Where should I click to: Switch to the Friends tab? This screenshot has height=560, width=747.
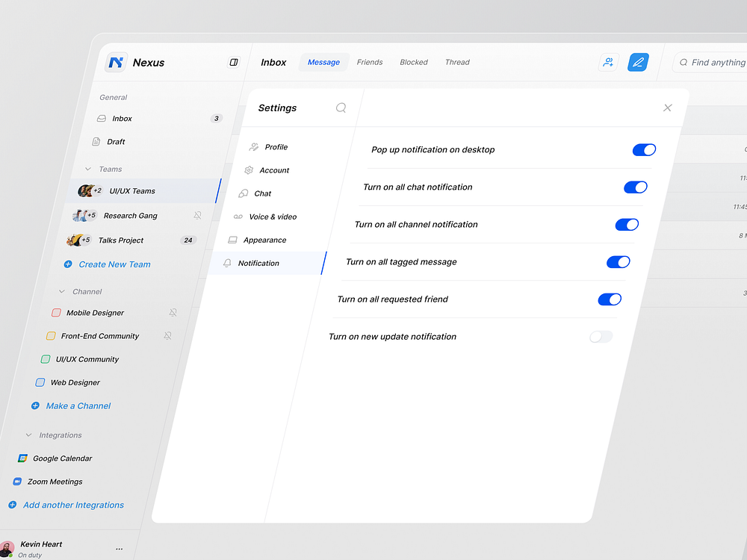pos(370,62)
